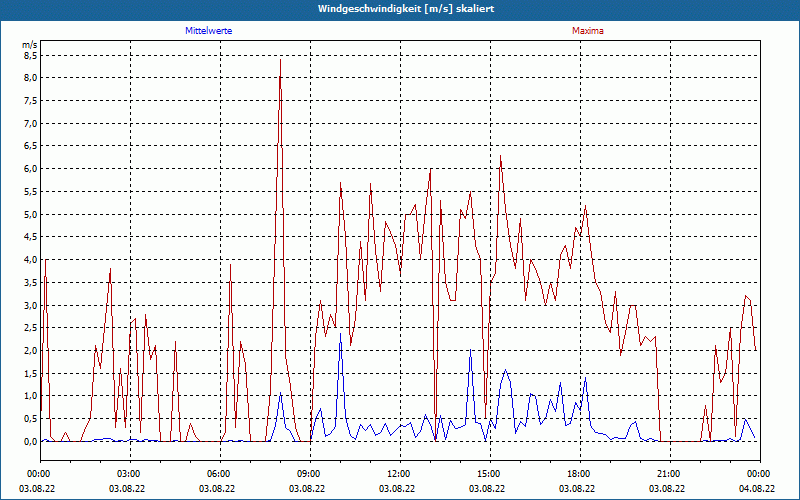
Task: Select the 3,0 y-axis label
Action: click(31, 306)
